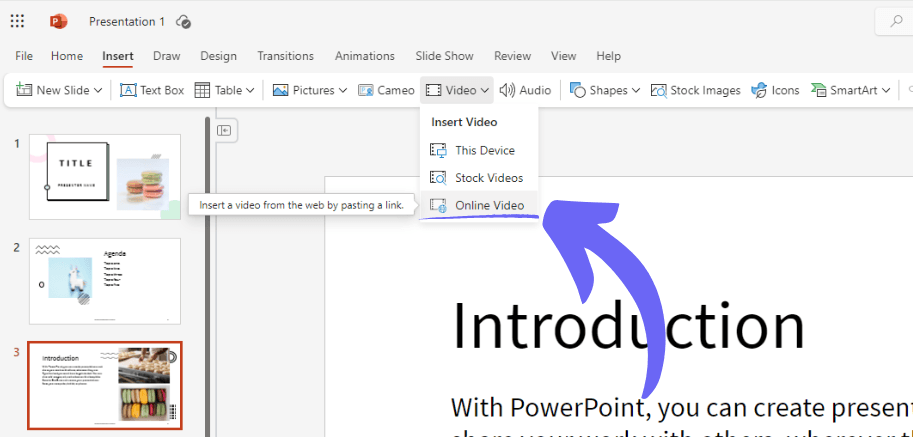Click the Cameo button
The height and width of the screenshot is (437, 913).
385,90
